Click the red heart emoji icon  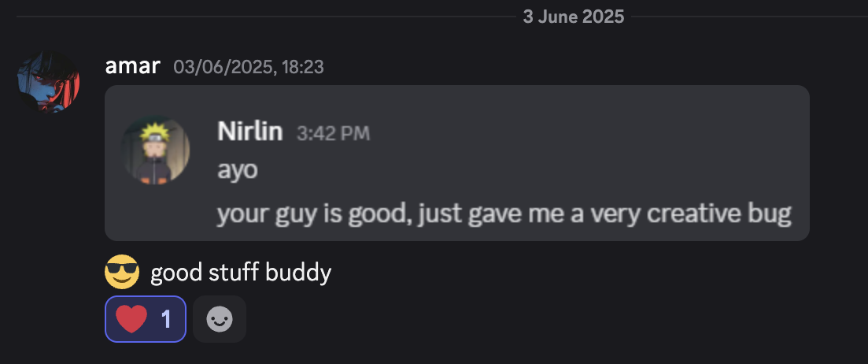[x=131, y=319]
